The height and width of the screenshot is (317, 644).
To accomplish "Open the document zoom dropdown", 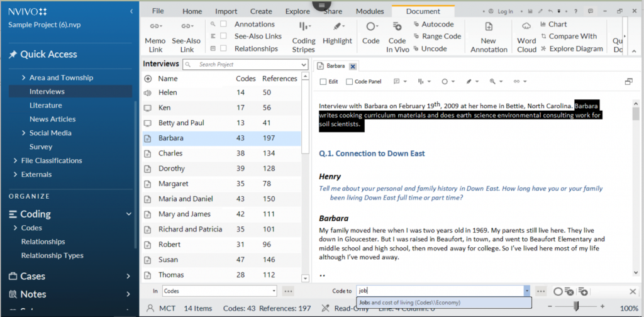I will pyautogui.click(x=492, y=82).
